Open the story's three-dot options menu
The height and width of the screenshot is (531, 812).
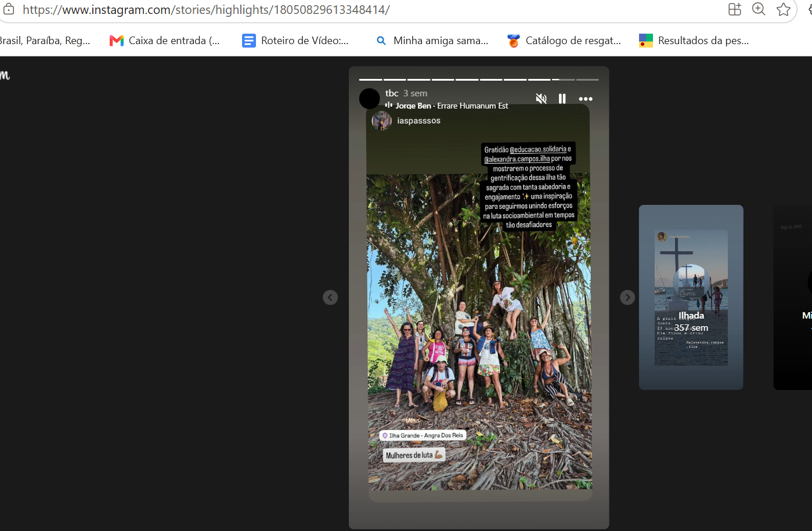[x=586, y=99]
